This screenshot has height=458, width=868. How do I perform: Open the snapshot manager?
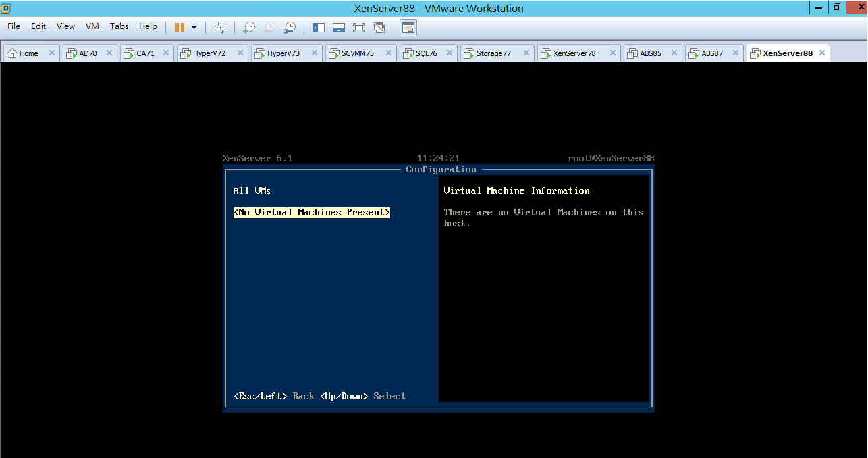(x=290, y=27)
